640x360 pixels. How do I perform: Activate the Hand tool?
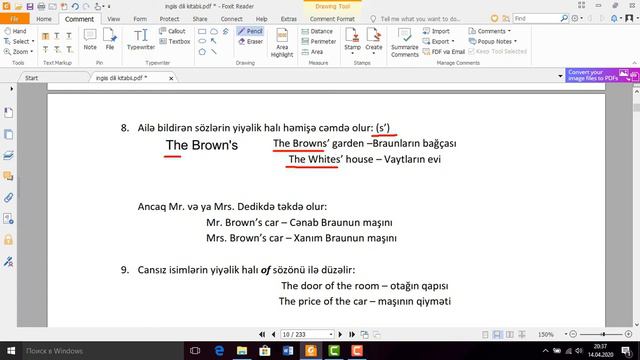pos(15,31)
